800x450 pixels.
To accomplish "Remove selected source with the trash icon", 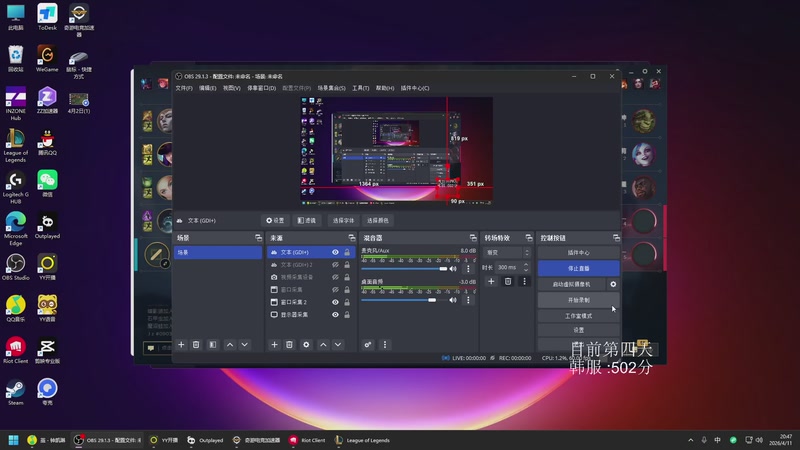I will [289, 345].
